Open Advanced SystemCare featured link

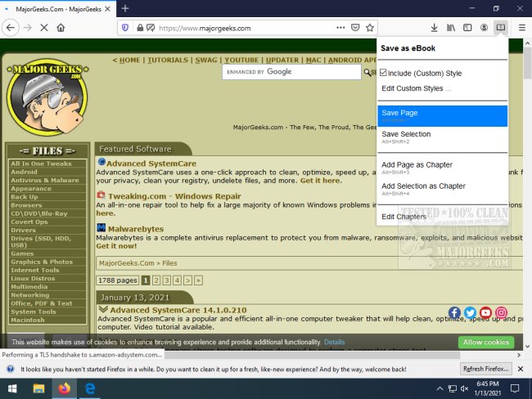pyautogui.click(x=151, y=164)
